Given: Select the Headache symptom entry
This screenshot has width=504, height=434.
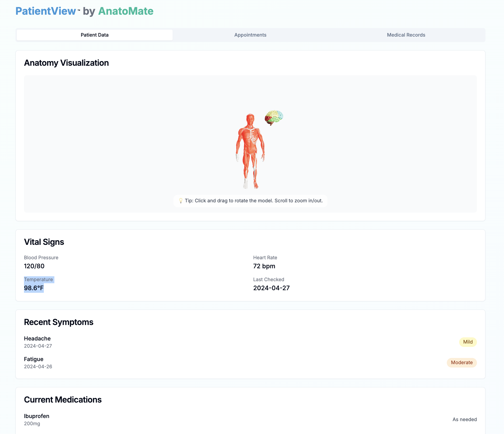Looking at the screenshot, I should (37, 339).
